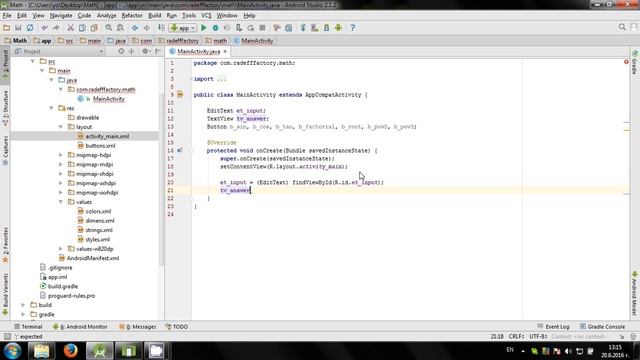Viewport: 640px width, 360px height.
Task: Open the Build menu
Action: pyautogui.click(x=155, y=16)
